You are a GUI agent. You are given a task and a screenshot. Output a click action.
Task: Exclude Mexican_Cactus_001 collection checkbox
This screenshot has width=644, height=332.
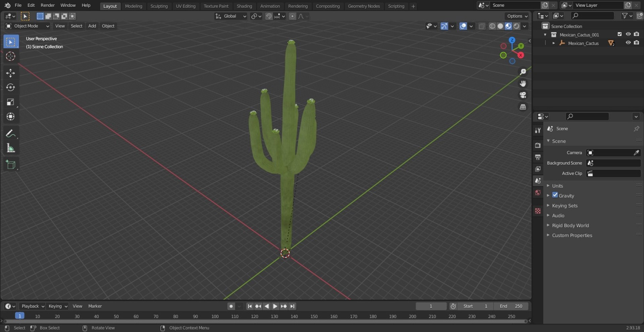[x=620, y=34]
